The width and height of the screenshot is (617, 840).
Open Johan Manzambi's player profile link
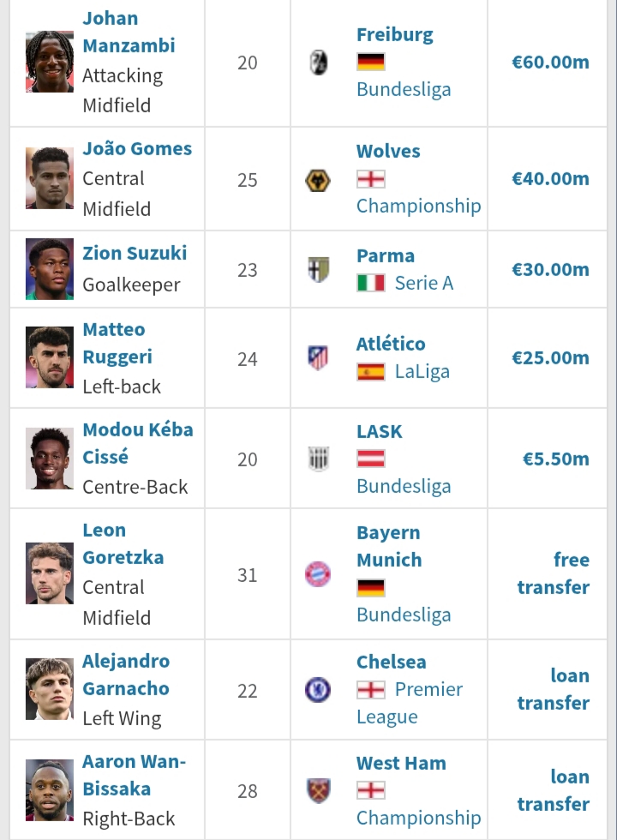pyautogui.click(x=129, y=33)
